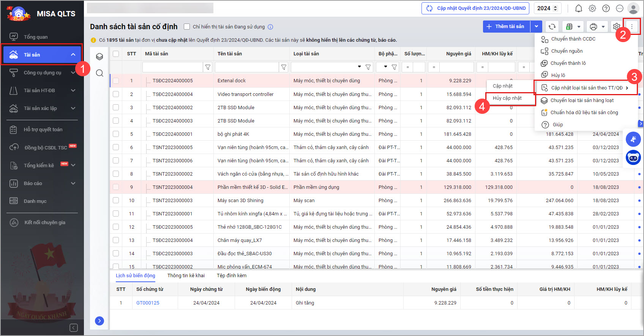
Task: Open the dropdown arrow next to 'Thêm tài sản'
Action: pyautogui.click(x=536, y=27)
